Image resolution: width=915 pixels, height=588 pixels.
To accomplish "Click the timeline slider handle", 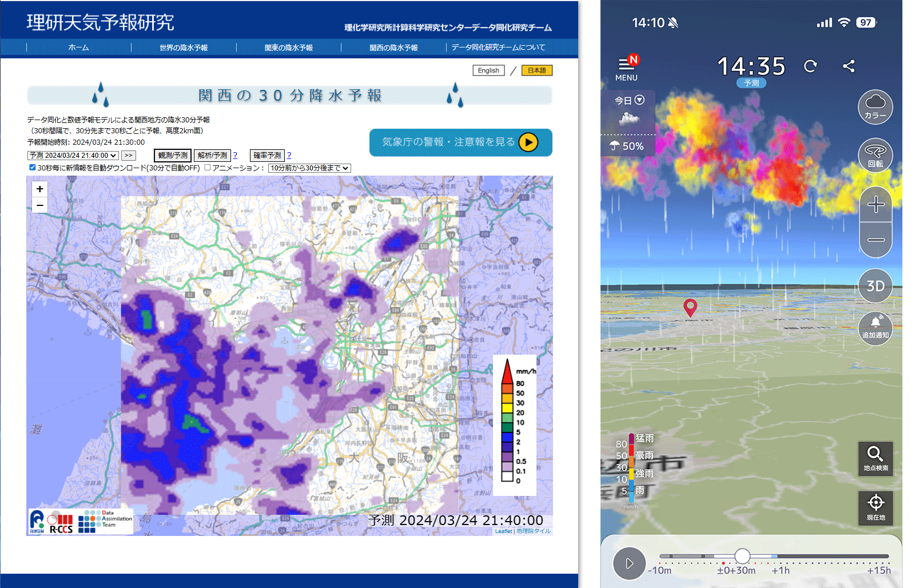I will point(742,555).
